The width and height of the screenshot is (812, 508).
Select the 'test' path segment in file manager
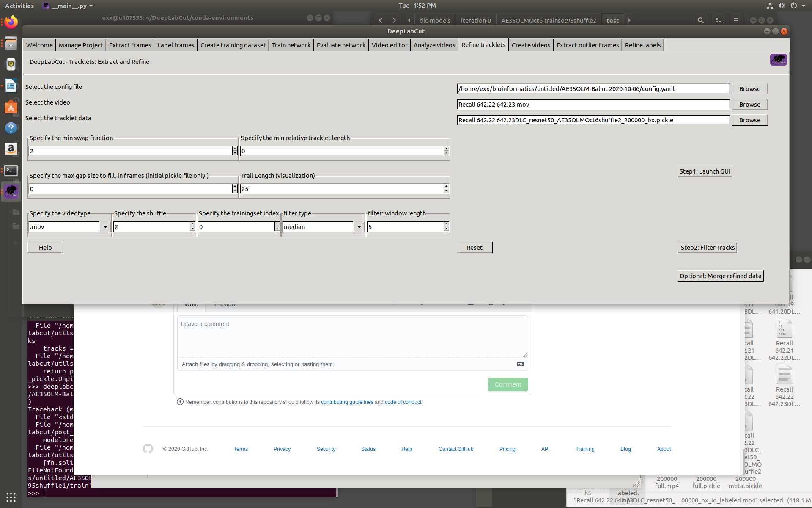click(612, 20)
